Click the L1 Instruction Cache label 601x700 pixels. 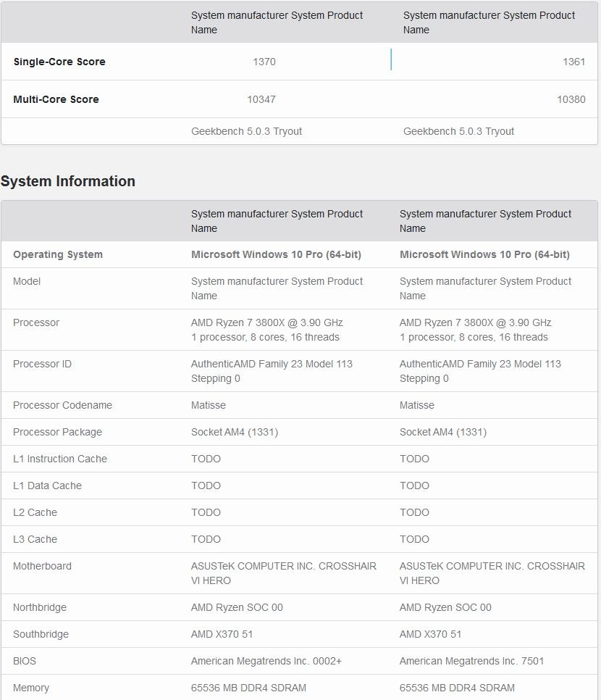click(60, 459)
